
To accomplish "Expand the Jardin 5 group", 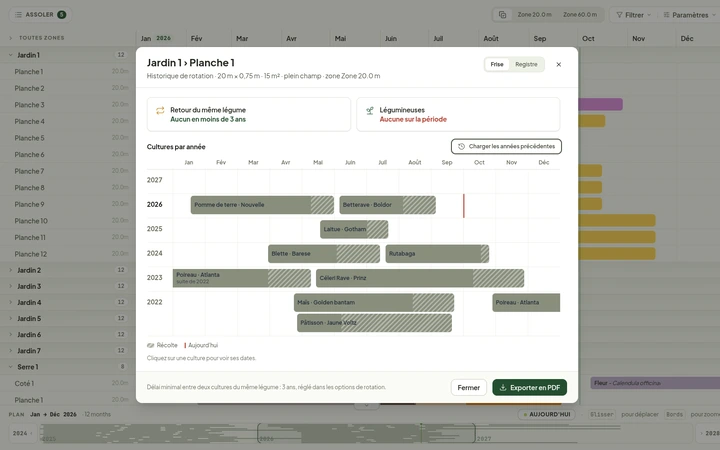I will 11,318.
